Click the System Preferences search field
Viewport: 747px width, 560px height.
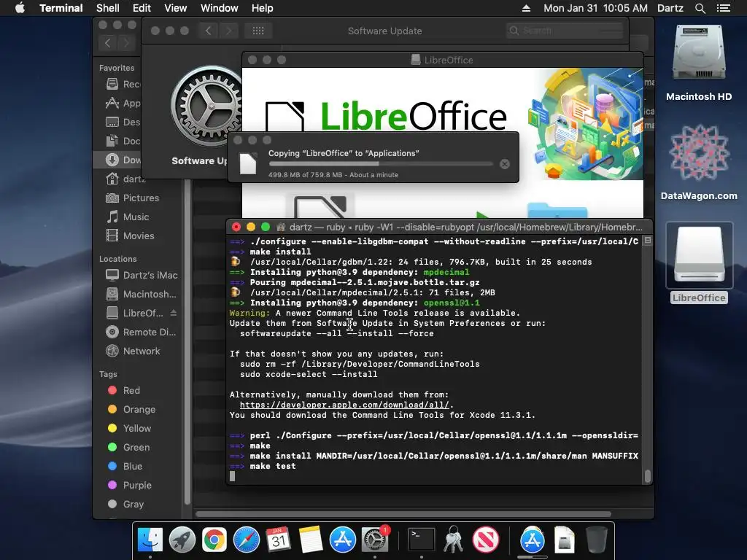click(565, 31)
